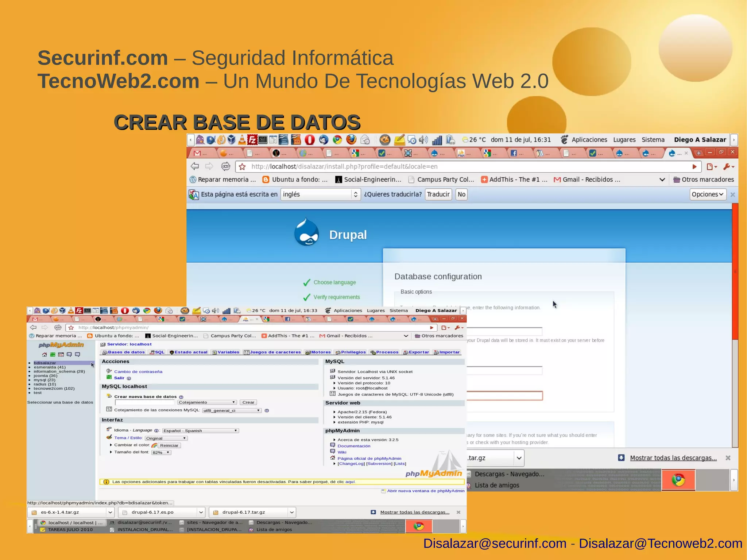Click the wrench icon in the phpMyAdmin browser window

coord(458,328)
